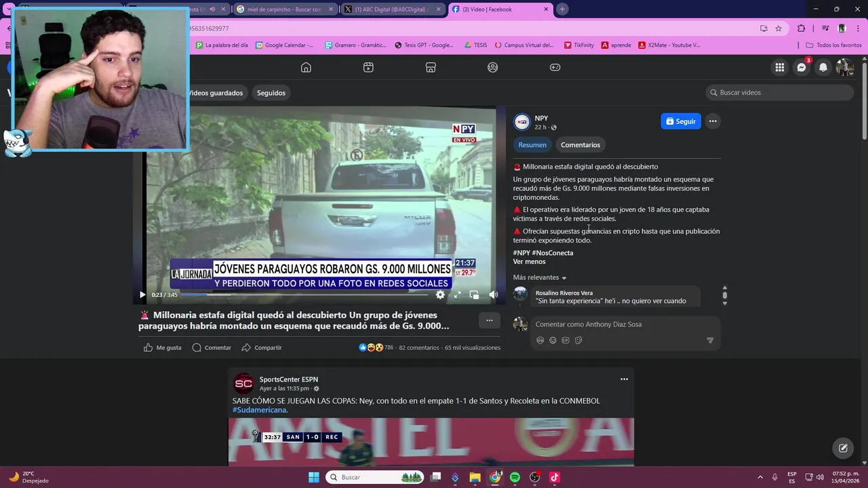
Task: Play the NPY video
Action: pyautogui.click(x=142, y=295)
